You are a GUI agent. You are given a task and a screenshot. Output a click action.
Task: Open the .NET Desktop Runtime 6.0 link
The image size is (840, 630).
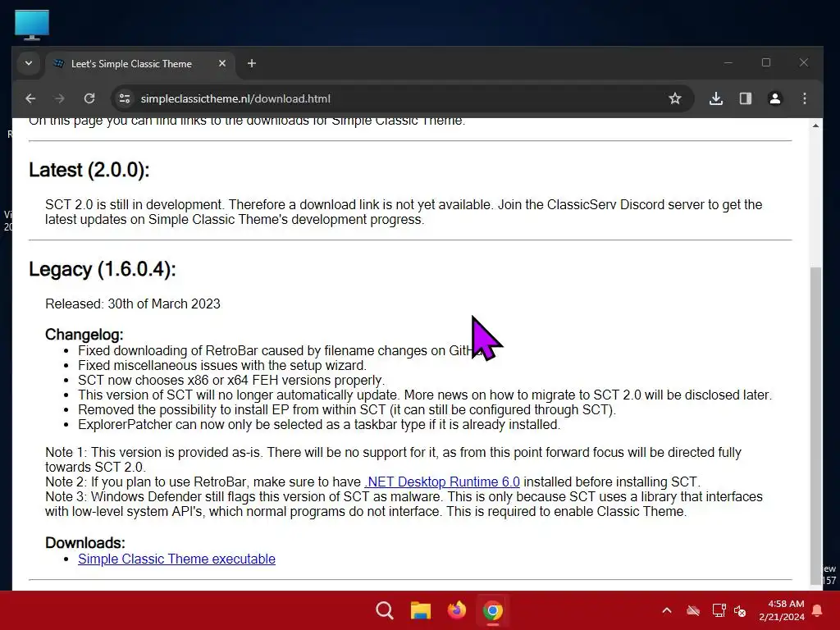click(x=442, y=482)
